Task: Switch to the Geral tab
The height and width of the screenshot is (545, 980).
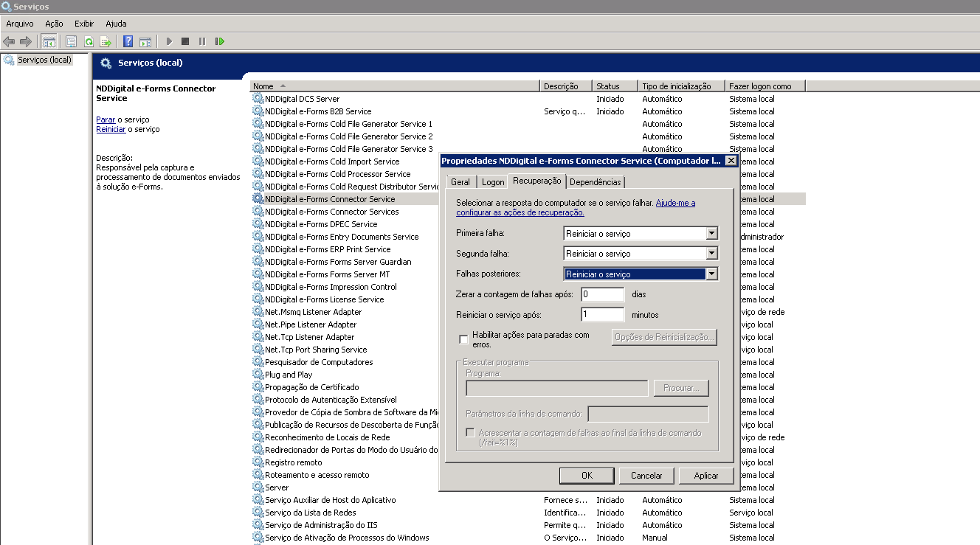Action: coord(460,182)
